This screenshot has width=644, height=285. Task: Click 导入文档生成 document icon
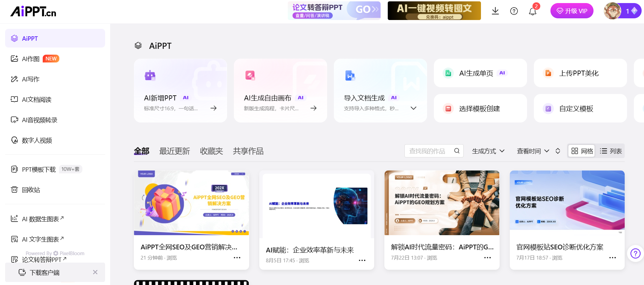350,75
